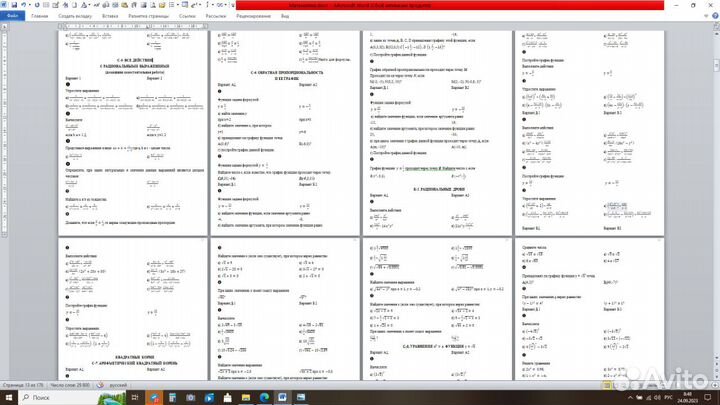Open Task View on the taskbar

[135, 397]
